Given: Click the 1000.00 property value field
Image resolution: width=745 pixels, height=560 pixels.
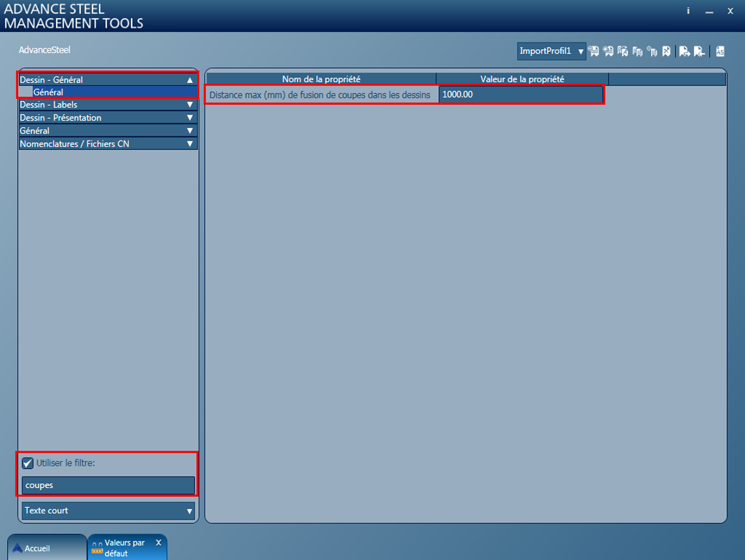Looking at the screenshot, I should (521, 94).
